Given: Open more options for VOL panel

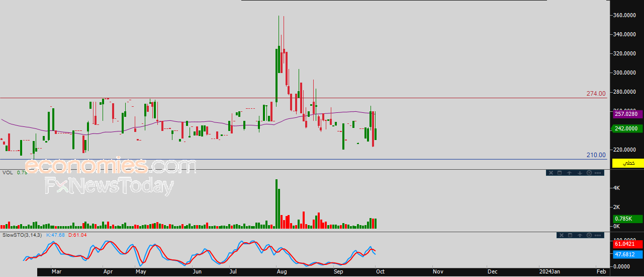Looking at the screenshot, I should coord(598,173).
